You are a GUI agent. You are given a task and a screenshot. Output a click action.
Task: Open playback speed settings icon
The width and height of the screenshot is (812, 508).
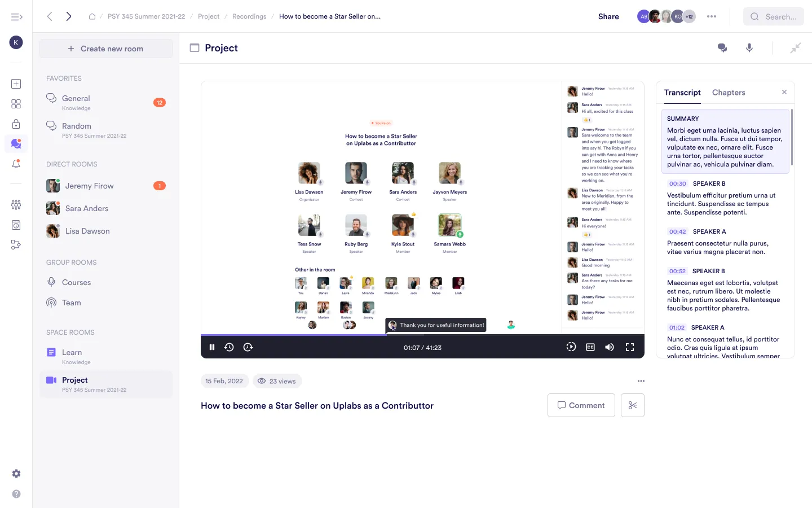pos(571,347)
